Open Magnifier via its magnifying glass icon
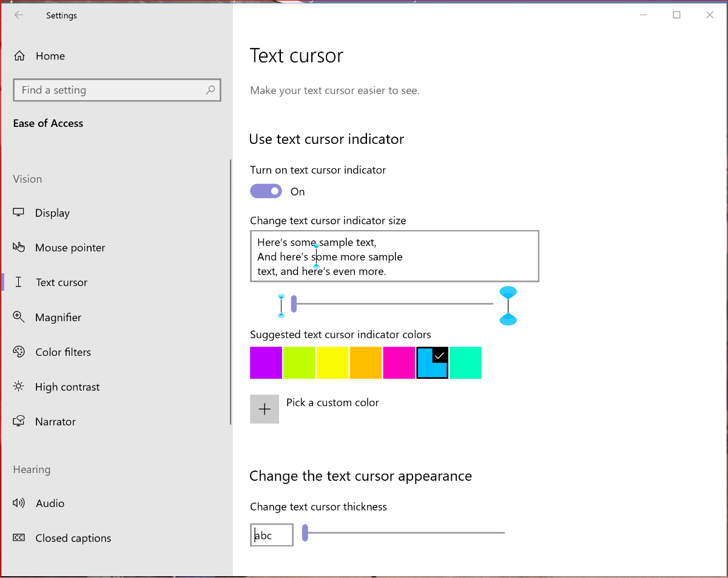 (x=19, y=317)
